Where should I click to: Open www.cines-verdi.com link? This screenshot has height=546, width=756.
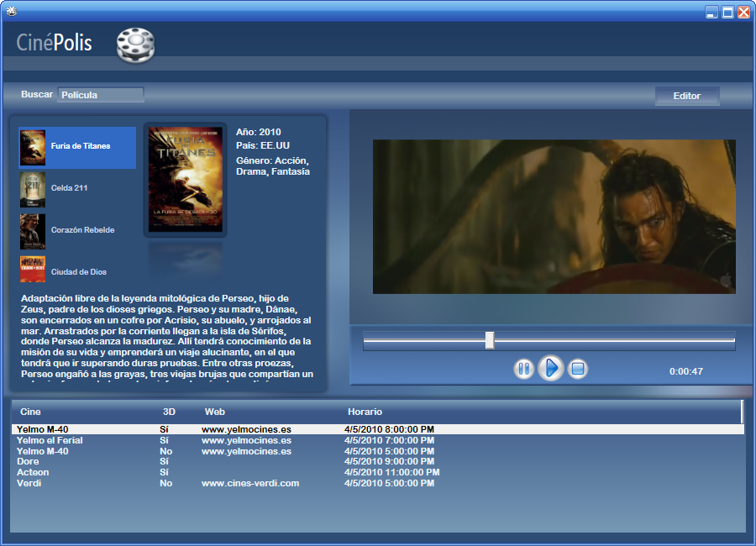click(x=250, y=483)
